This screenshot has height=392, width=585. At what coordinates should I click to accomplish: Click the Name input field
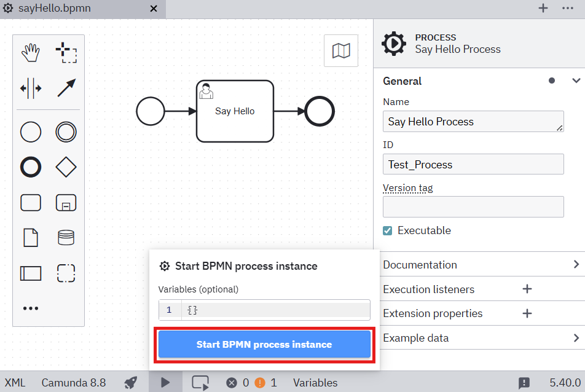pos(473,122)
